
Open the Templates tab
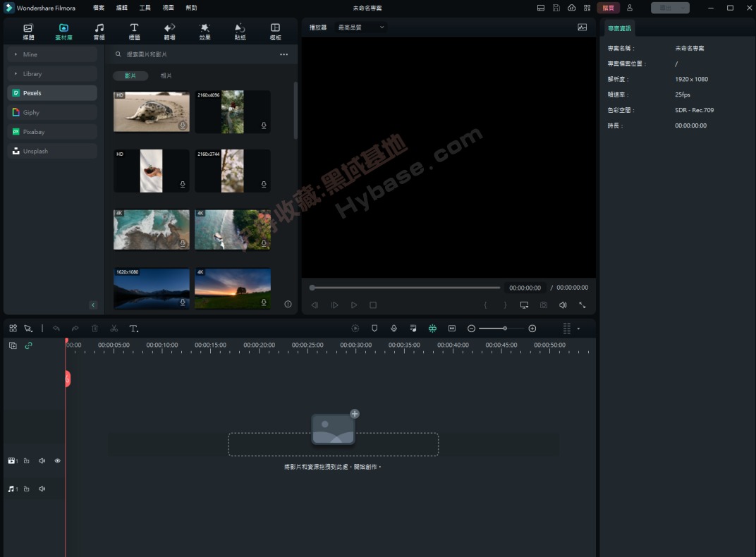click(x=275, y=31)
